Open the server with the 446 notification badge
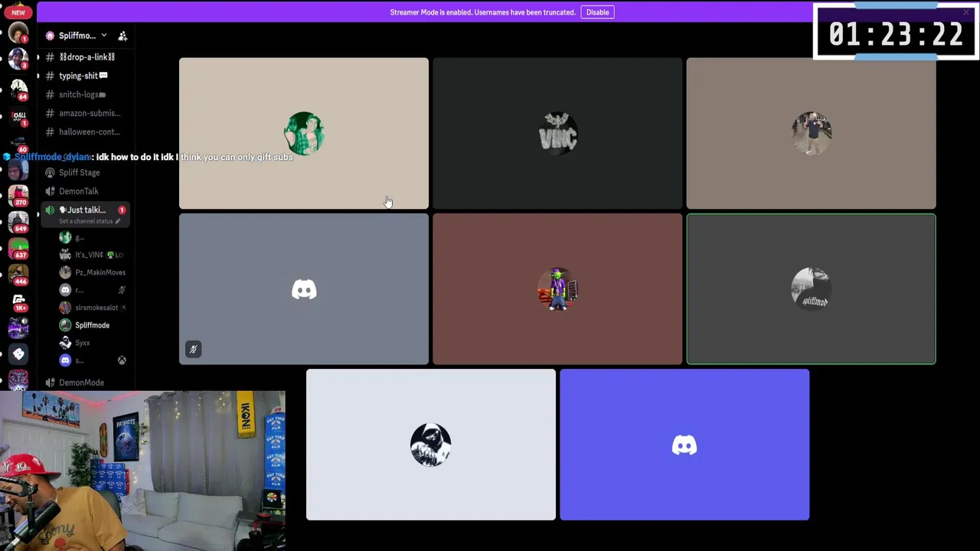 pos(18,274)
